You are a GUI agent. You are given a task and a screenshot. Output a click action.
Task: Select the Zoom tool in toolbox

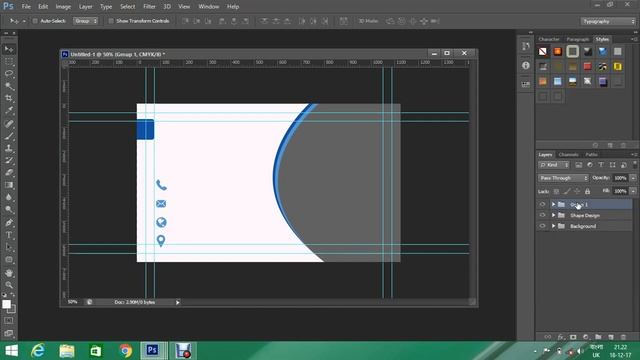coord(9,285)
